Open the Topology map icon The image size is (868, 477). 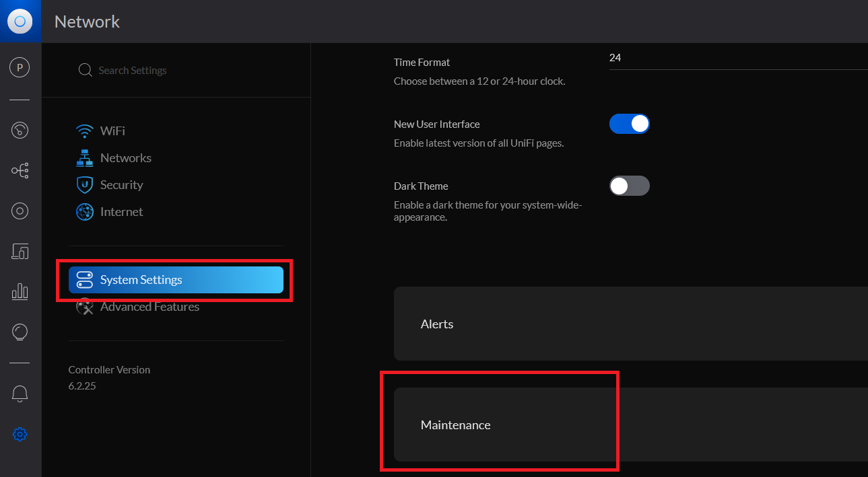pyautogui.click(x=20, y=171)
